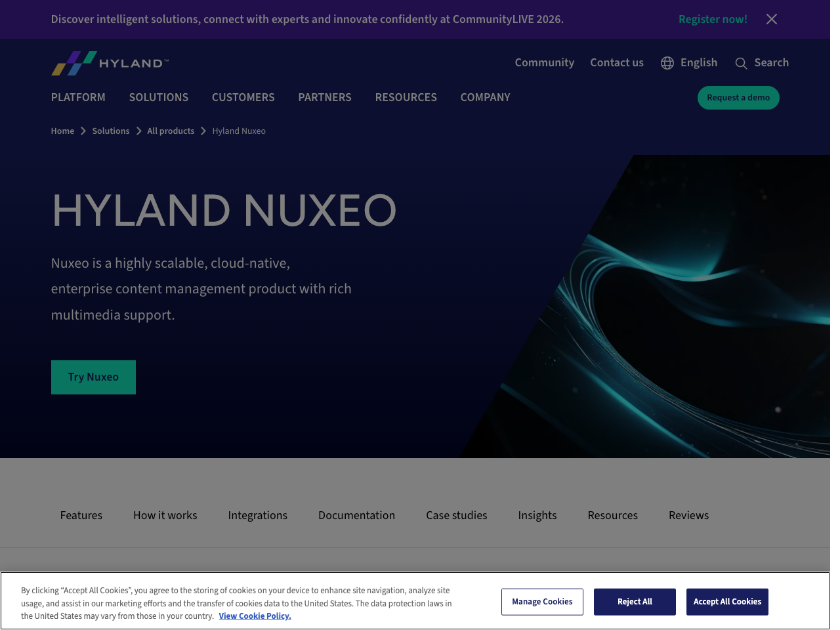Open the PLATFORM menu
Screen dimensions: 840x630
pos(77,97)
